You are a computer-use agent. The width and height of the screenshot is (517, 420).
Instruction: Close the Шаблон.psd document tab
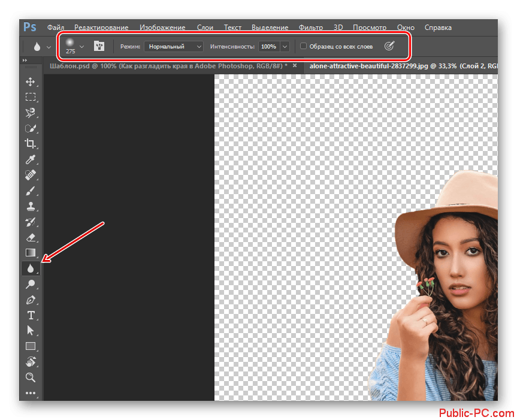[x=295, y=65]
